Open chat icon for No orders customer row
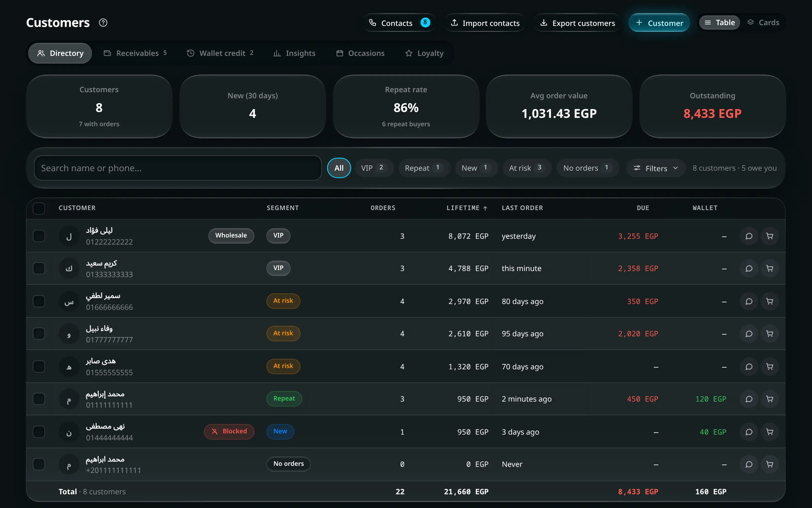The width and height of the screenshot is (812, 508). (x=749, y=464)
